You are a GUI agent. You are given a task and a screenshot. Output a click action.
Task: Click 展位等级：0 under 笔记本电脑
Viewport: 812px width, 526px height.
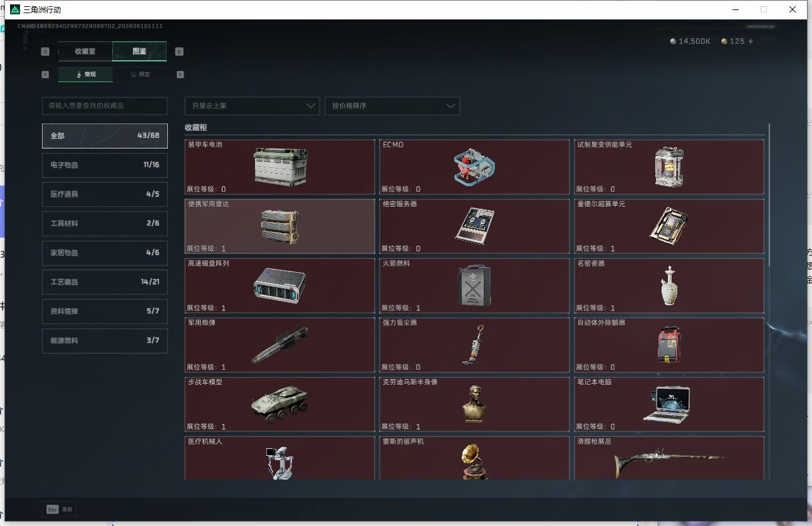click(x=595, y=426)
